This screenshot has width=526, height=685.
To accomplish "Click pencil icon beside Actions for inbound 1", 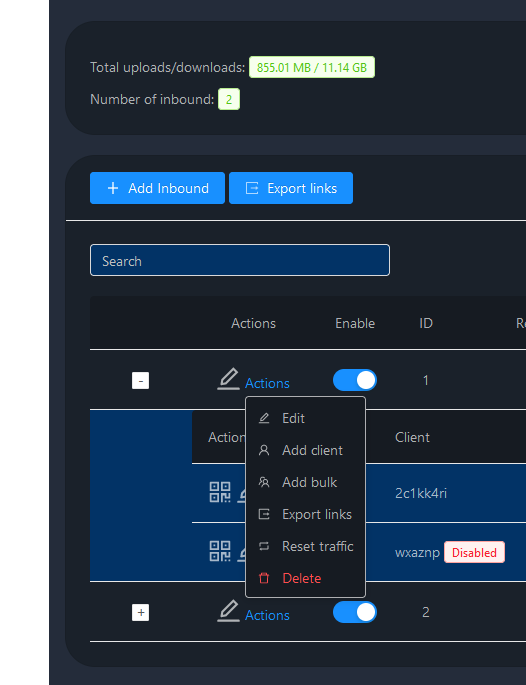I will (228, 378).
